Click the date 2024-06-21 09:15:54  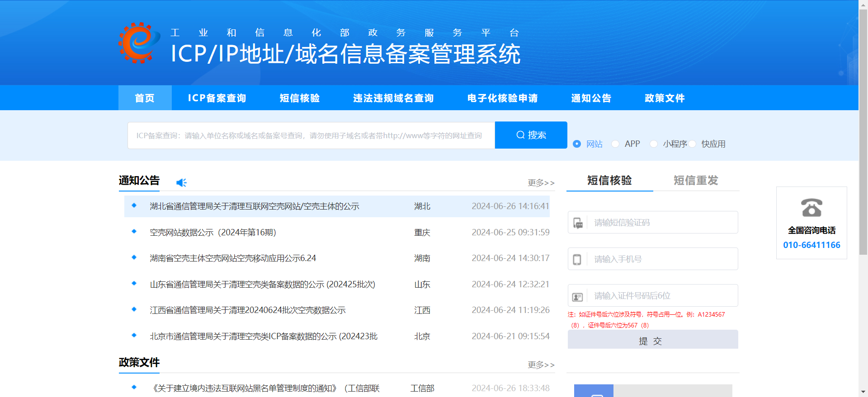click(510, 336)
